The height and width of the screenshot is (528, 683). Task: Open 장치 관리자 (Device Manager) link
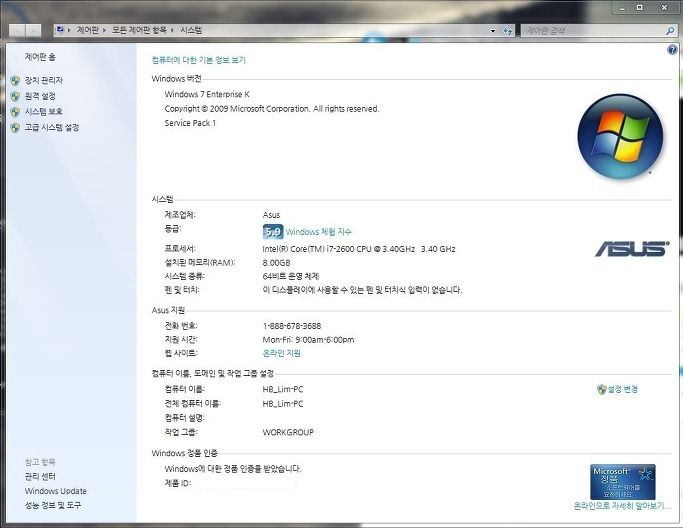click(x=44, y=81)
